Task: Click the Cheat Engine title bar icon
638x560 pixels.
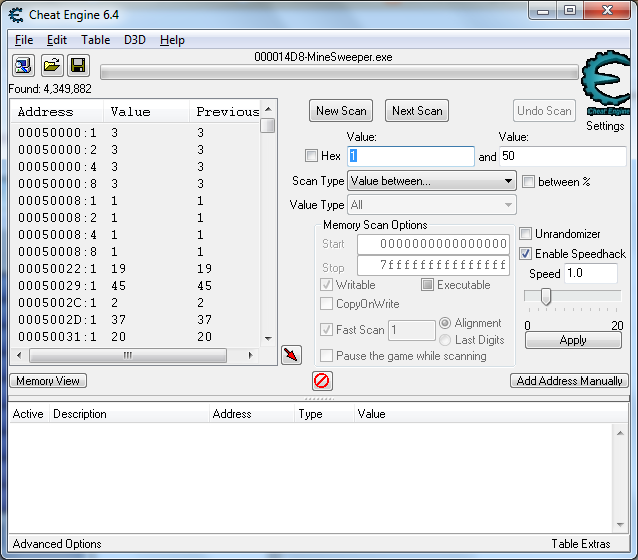Action: tap(16, 15)
